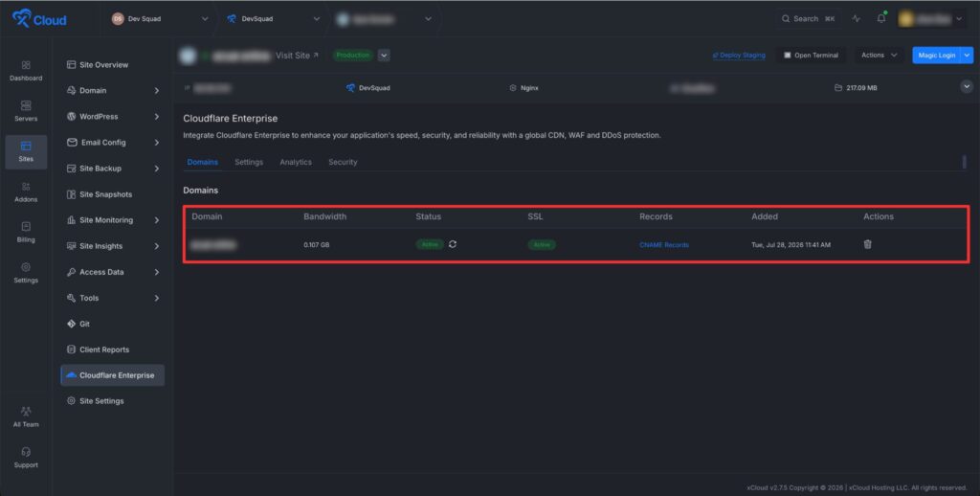Click the CNAME Records link
This screenshot has width=980, height=496.
pos(664,245)
